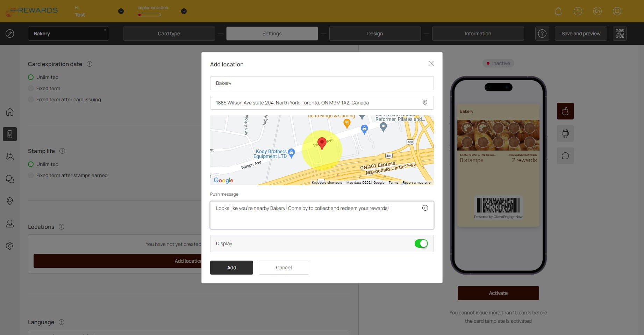Image resolution: width=644 pixels, height=335 pixels.
Task: Open emoji picker in push message
Action: click(x=425, y=208)
